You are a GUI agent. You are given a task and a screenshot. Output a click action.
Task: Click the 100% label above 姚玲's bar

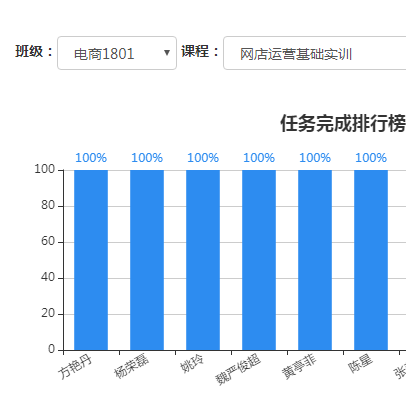[203, 158]
